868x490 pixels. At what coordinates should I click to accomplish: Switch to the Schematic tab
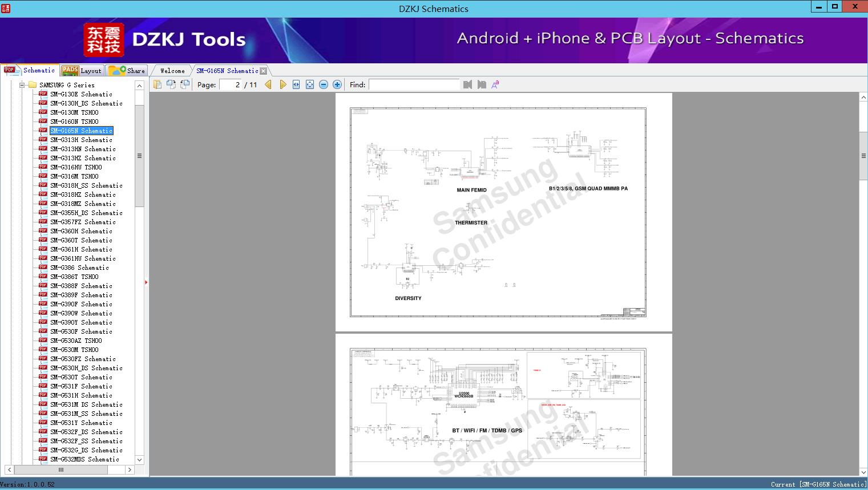tap(30, 70)
